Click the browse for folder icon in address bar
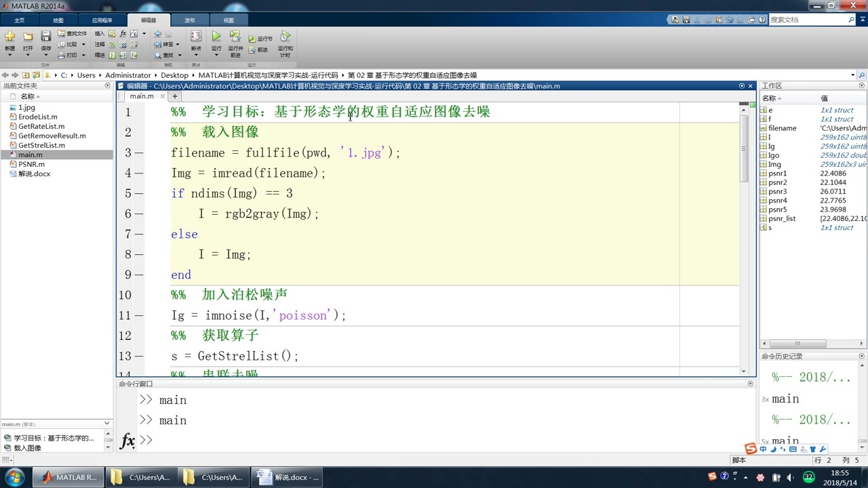 point(37,75)
